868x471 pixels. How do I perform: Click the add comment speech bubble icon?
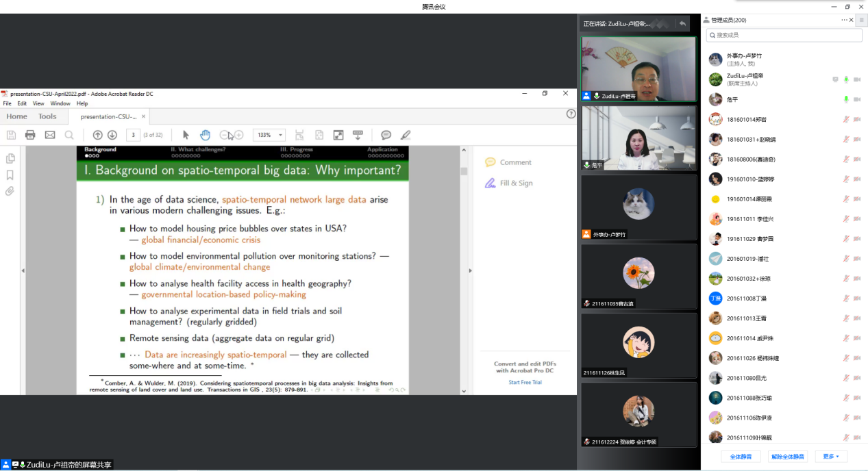(x=386, y=135)
